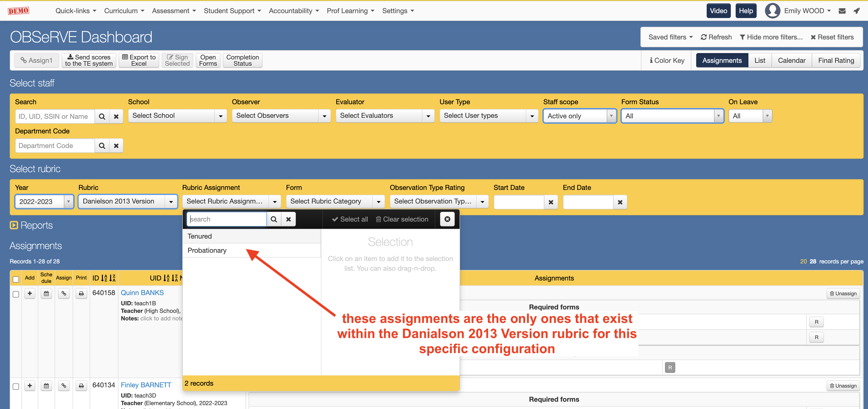This screenshot has height=409, width=868.
Task: Click the search magnifier next to Department Code
Action: click(102, 146)
